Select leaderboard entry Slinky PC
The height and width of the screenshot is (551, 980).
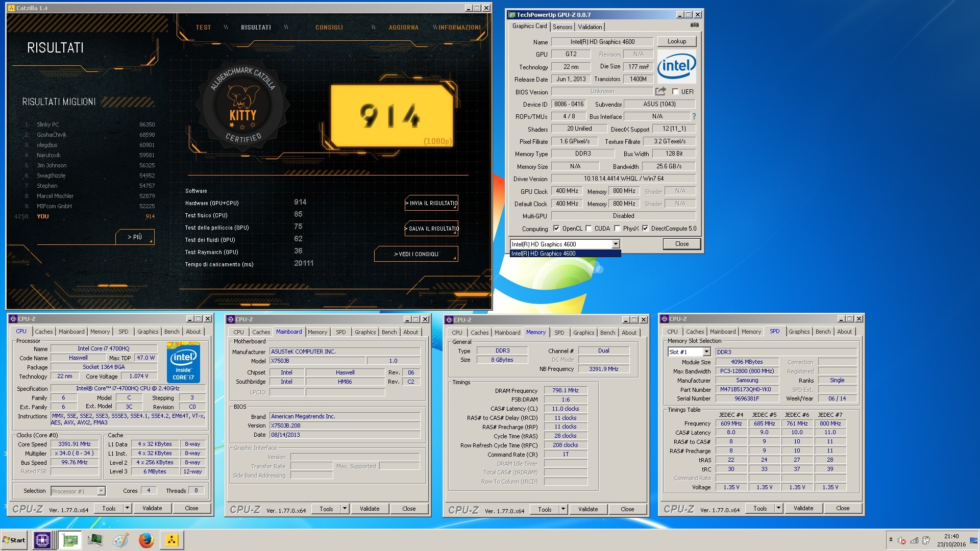tap(89, 124)
